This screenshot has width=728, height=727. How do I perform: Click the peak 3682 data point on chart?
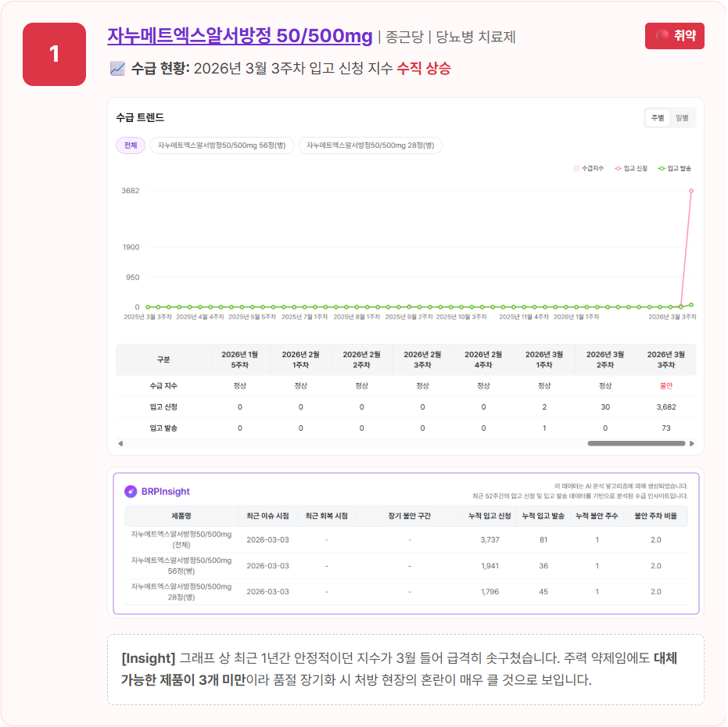point(691,191)
